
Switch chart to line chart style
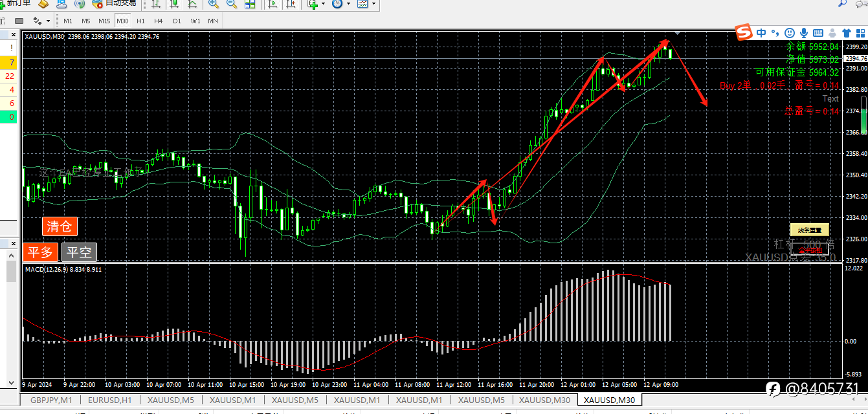click(192, 4)
